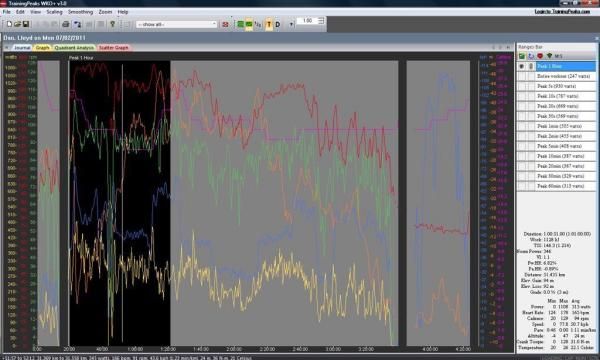Image resolution: width=600 pixels, height=360 pixels.
Task: Click the pin icon in the toolbar
Action: tap(112, 24)
